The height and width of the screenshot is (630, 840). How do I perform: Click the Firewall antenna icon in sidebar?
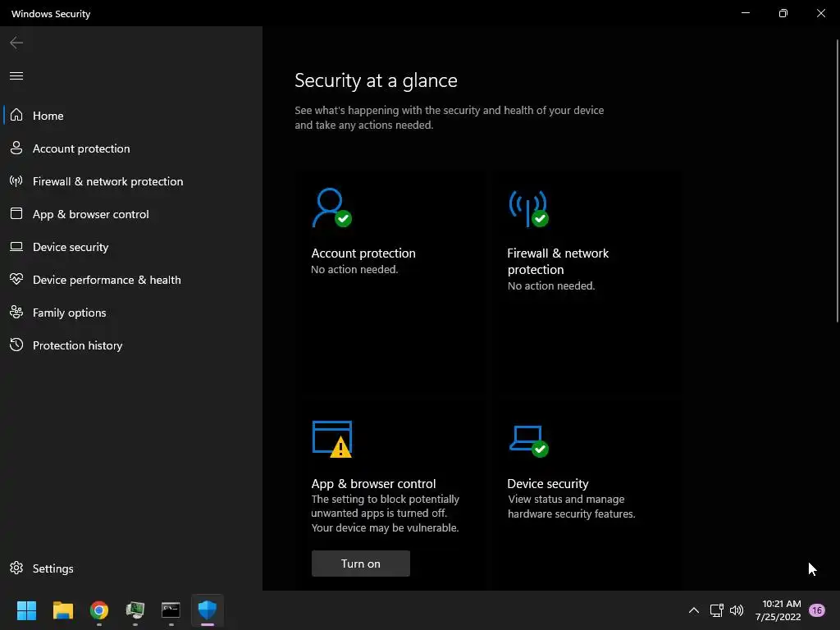point(16,181)
